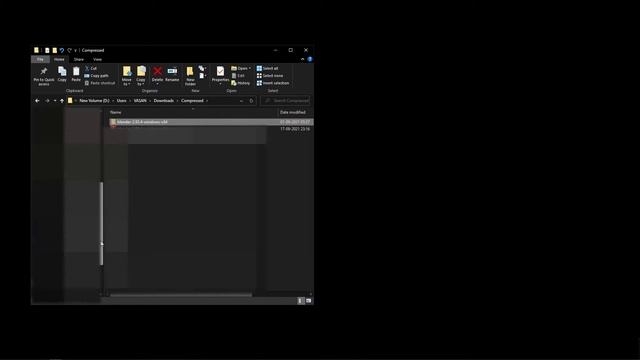Create a New folder from ribbon
The width and height of the screenshot is (640, 360).
click(190, 76)
